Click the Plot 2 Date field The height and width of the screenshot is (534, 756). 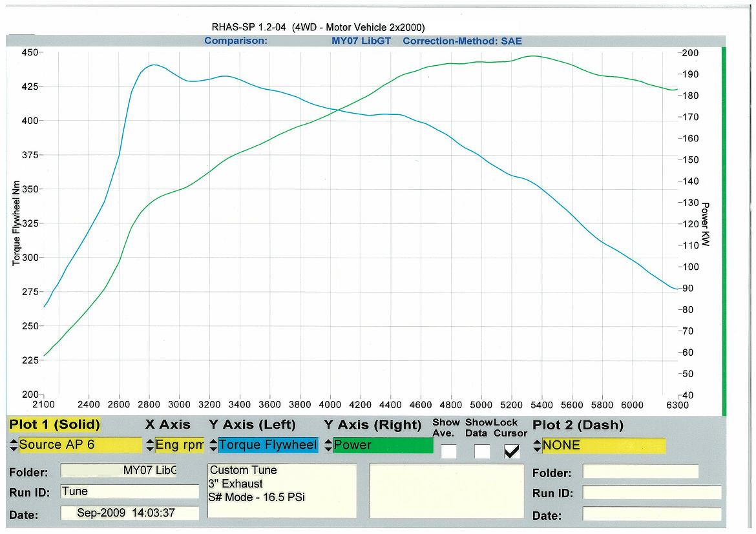pyautogui.click(x=653, y=514)
